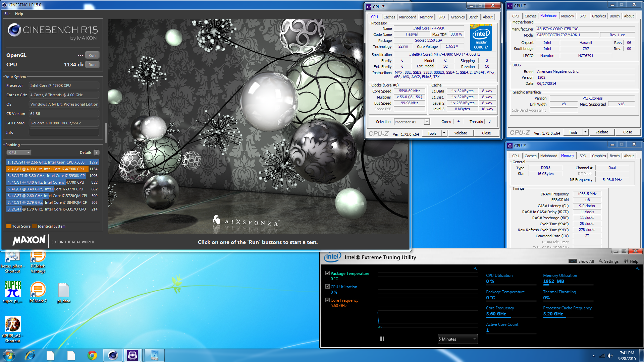Image resolution: width=644 pixels, height=362 pixels.
Task: Run the OpenGL test in Cinebench
Action: 92,55
